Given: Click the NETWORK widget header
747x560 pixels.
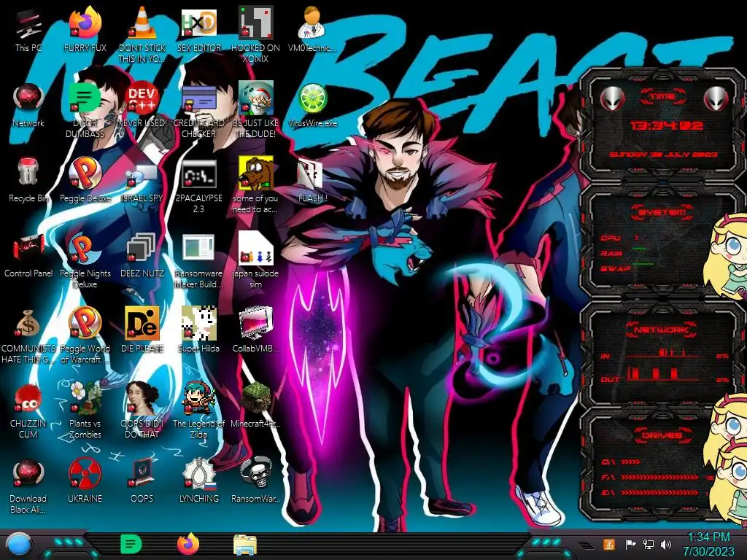Looking at the screenshot, I should pos(662,330).
